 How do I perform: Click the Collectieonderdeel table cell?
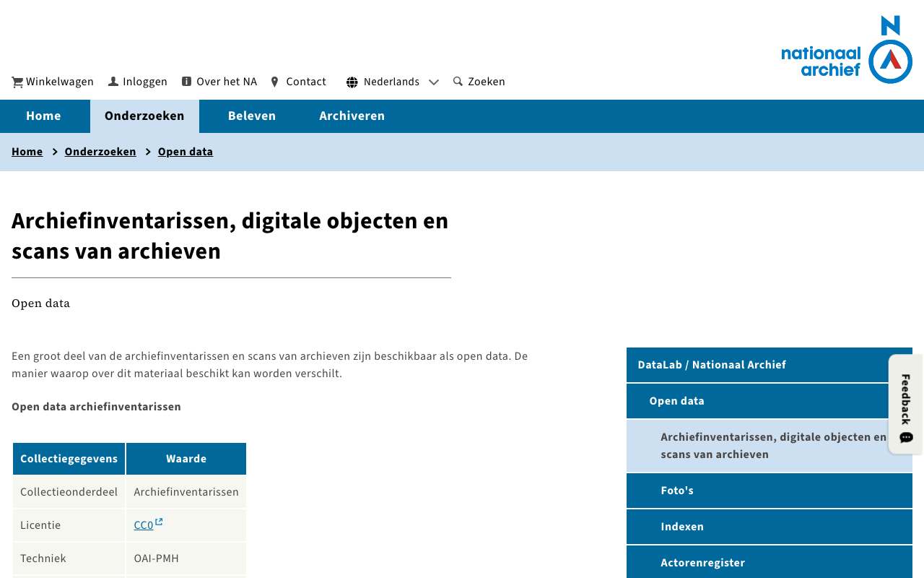tap(69, 492)
